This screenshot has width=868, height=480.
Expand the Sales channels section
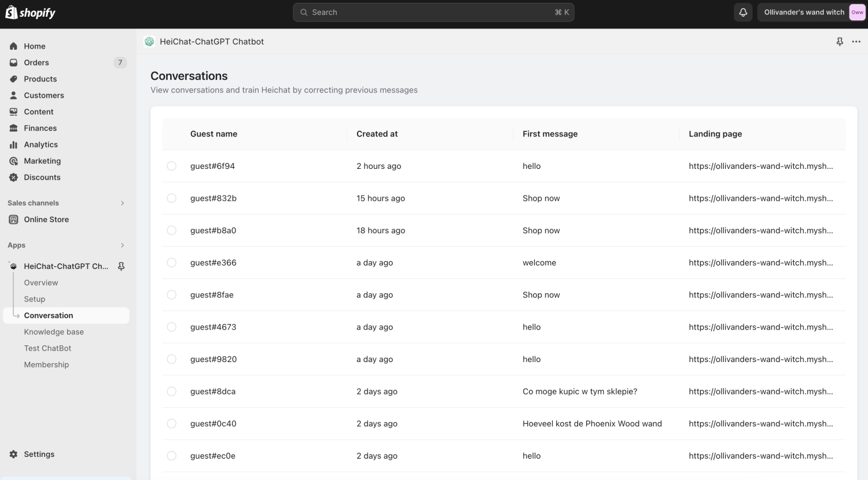tap(122, 203)
